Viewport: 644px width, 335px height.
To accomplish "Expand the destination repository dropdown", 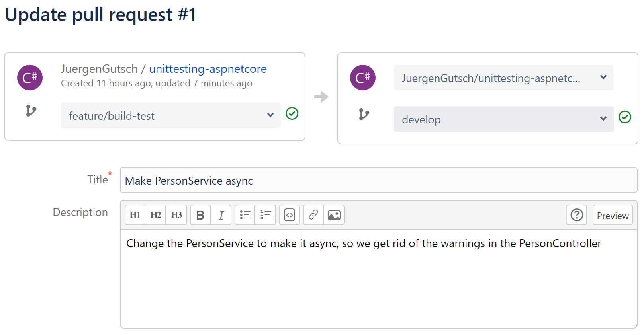I will click(503, 78).
